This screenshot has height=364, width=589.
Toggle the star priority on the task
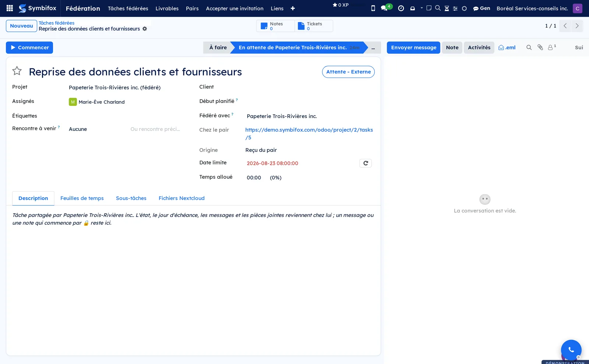pyautogui.click(x=17, y=71)
